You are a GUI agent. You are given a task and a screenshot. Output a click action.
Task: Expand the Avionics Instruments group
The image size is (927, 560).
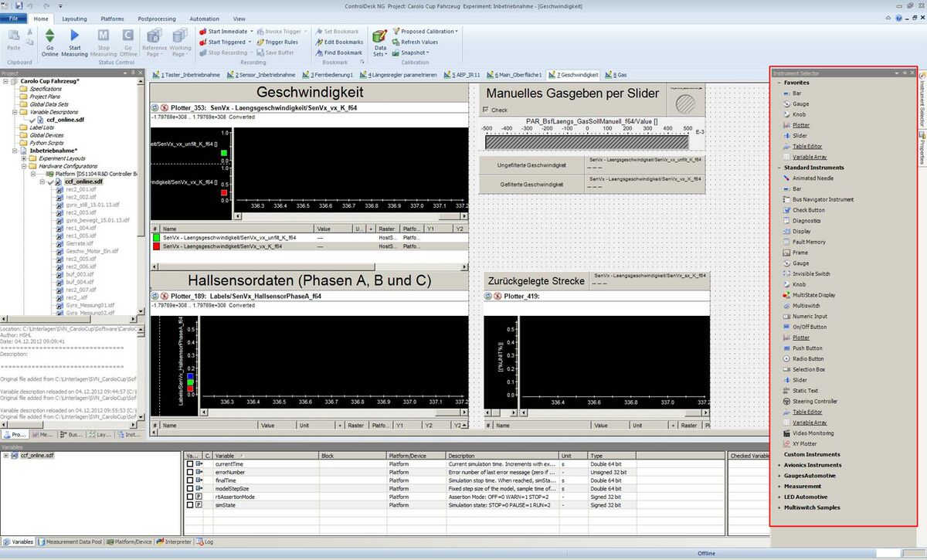(x=778, y=465)
